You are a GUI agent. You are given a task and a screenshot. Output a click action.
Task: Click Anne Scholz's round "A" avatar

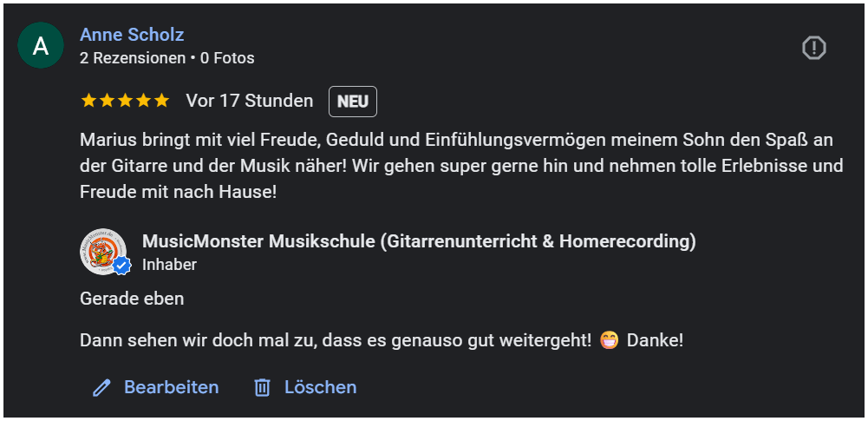click(x=41, y=46)
